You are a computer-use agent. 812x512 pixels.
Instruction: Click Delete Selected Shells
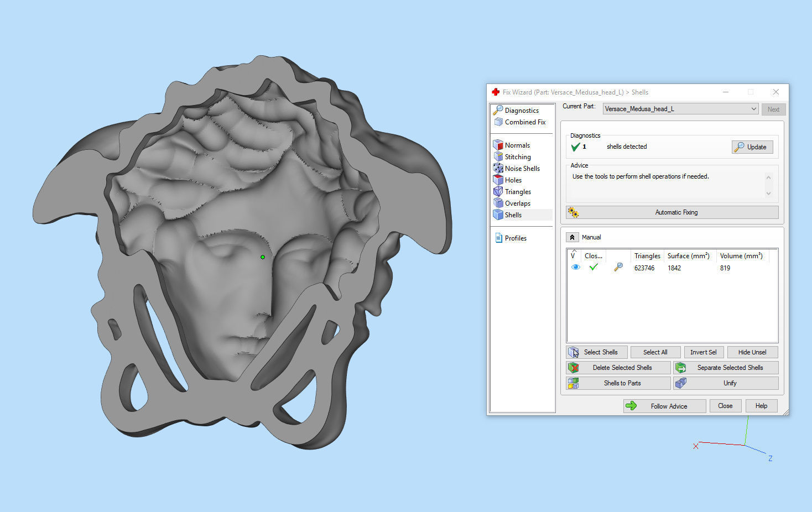[x=618, y=368]
